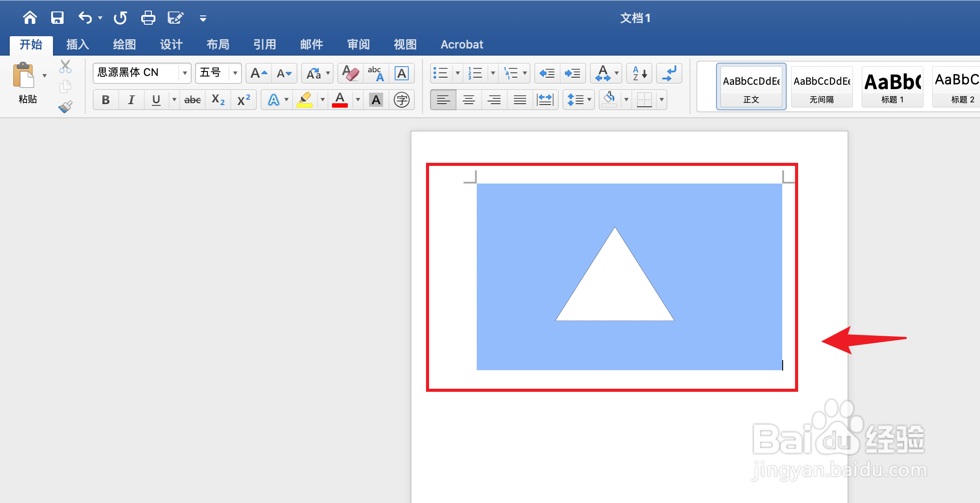Click the Superscript button
The image size is (980, 503).
coord(244,100)
